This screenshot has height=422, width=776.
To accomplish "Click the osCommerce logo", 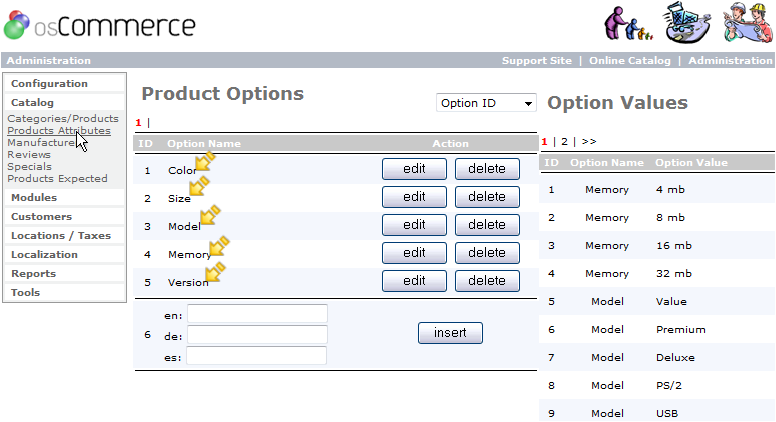I will [100, 25].
